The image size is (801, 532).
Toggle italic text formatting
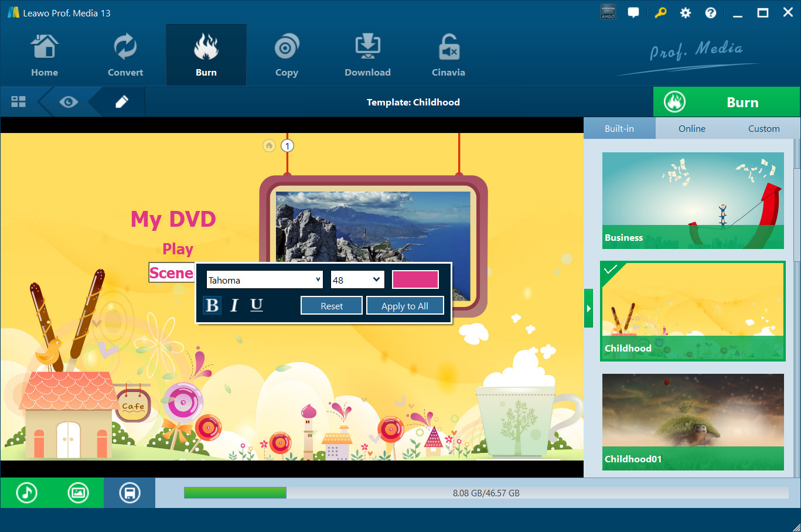pyautogui.click(x=234, y=305)
